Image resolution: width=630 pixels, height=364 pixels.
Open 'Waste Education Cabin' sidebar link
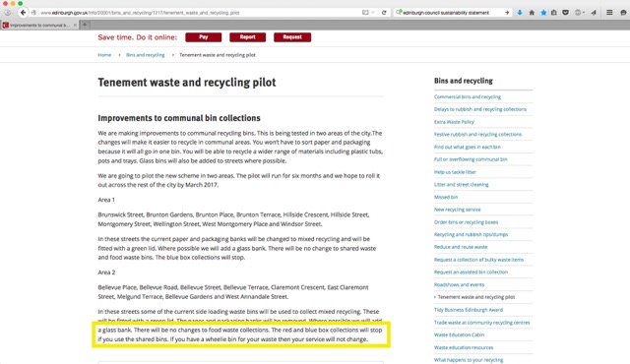click(x=460, y=334)
